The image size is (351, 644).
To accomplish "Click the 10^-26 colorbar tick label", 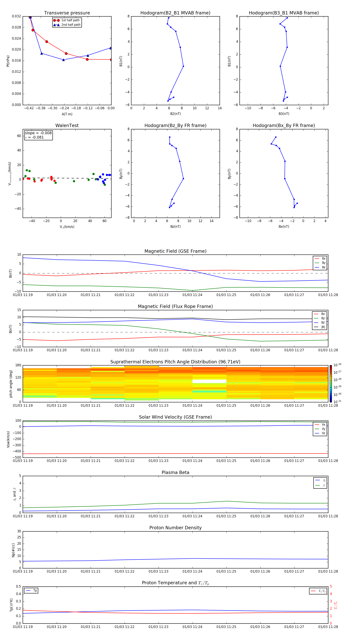I will click(x=337, y=365).
